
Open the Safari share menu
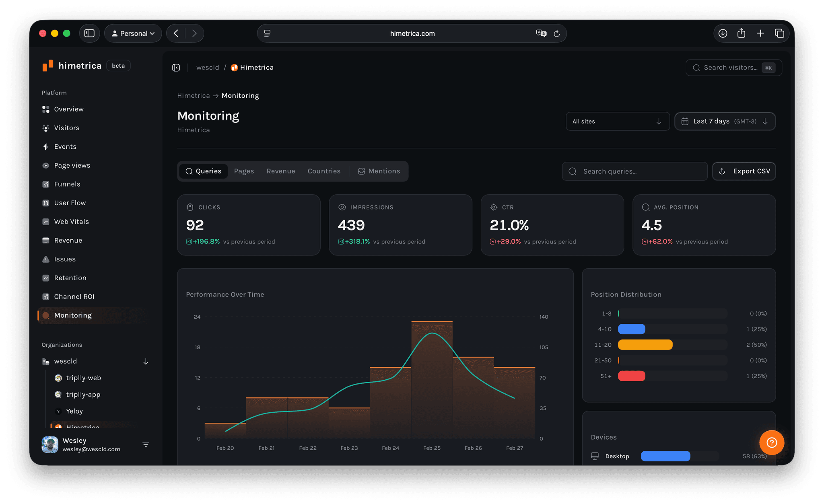click(x=742, y=33)
